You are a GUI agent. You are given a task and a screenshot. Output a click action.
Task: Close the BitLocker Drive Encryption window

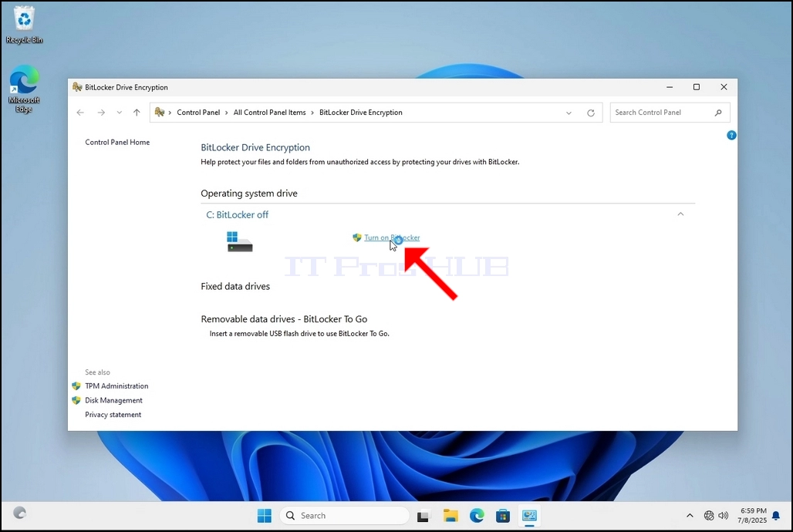(x=724, y=87)
